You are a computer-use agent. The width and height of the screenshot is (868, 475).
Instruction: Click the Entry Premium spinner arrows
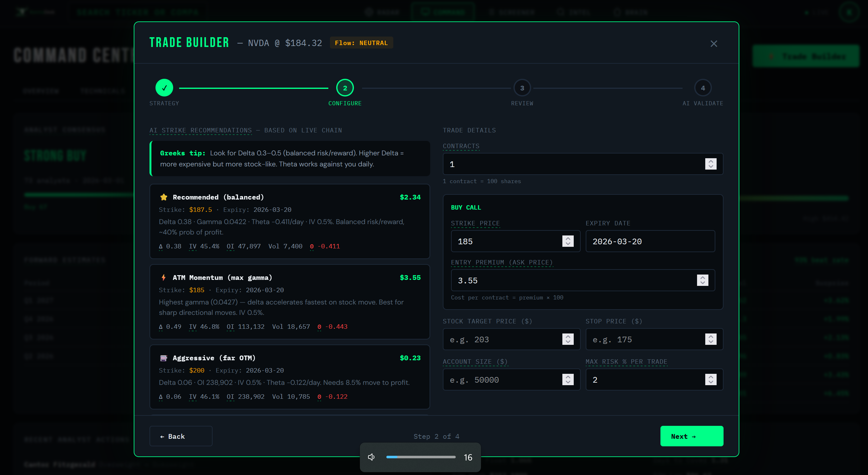pos(702,280)
